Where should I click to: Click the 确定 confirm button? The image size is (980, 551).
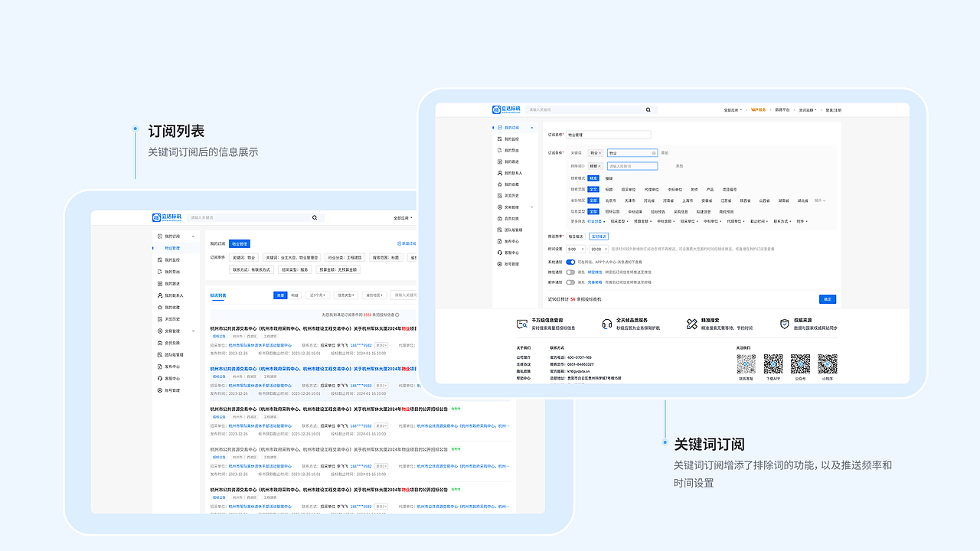[x=828, y=299]
